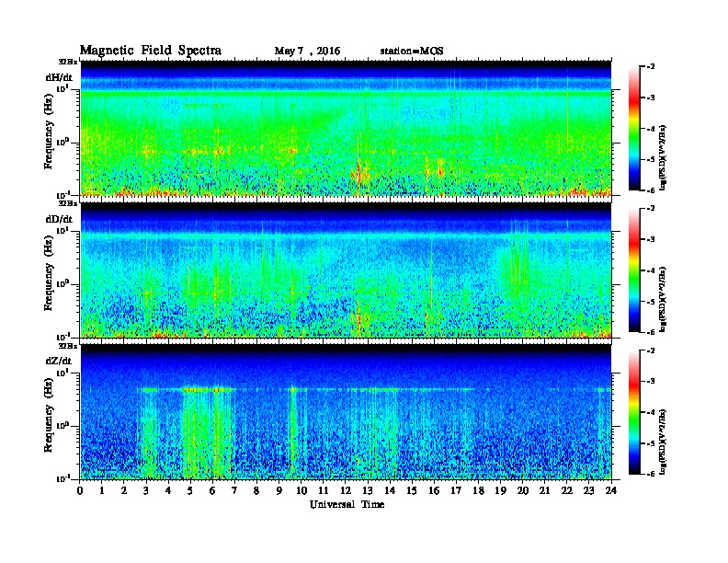
Task: Click the "10" hour tick label
Action: click(x=301, y=490)
